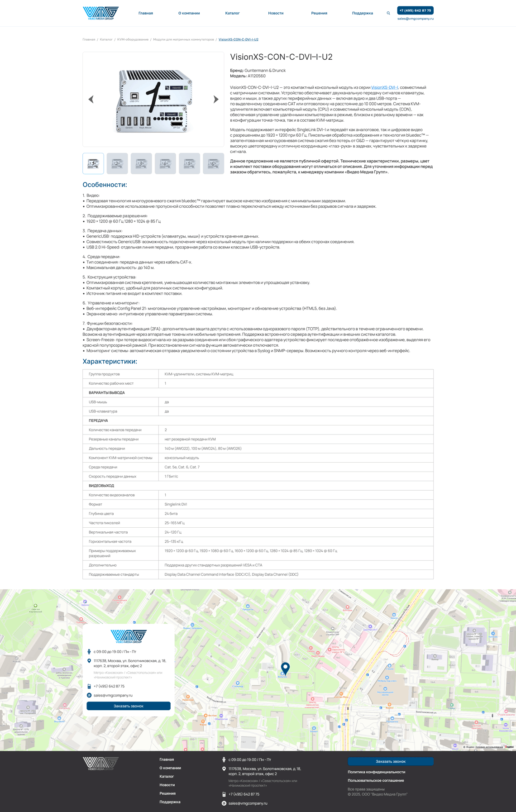Click Заказать звонок button on the map card

[129, 706]
